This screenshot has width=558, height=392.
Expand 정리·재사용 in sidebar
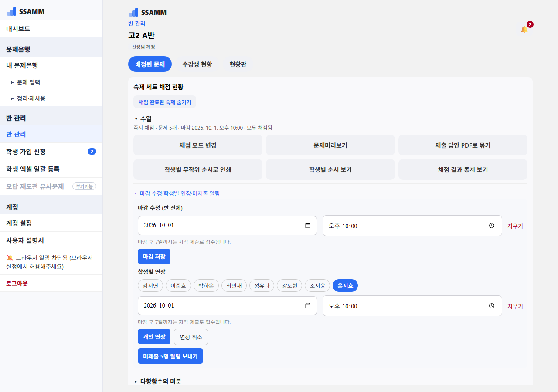pyautogui.click(x=51, y=98)
